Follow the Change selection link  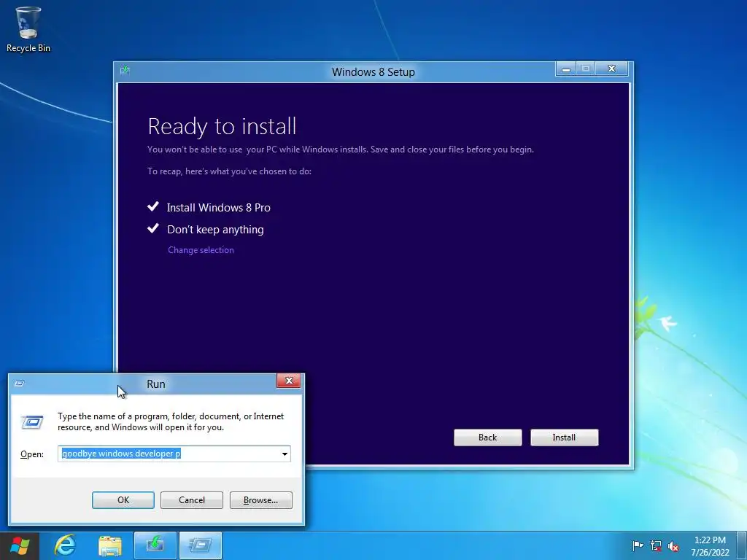point(201,250)
